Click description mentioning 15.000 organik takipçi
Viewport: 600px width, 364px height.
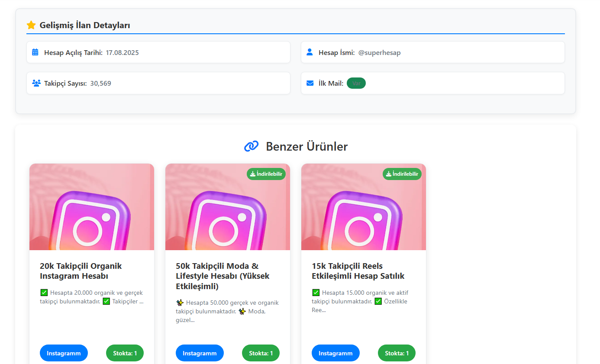click(x=360, y=301)
